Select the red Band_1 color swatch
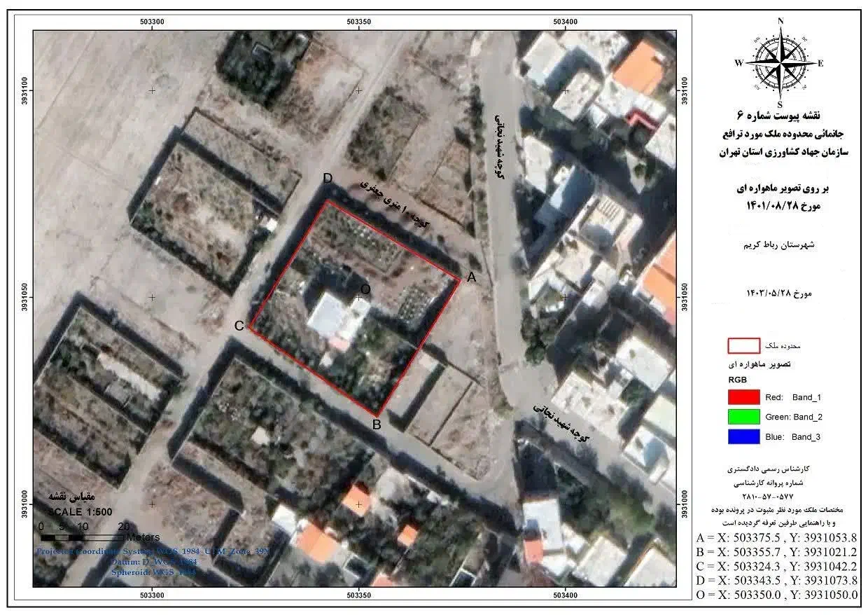 743,396
